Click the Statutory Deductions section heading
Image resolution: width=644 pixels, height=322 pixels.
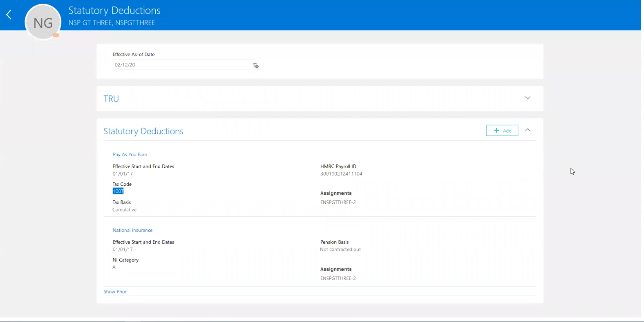point(143,131)
